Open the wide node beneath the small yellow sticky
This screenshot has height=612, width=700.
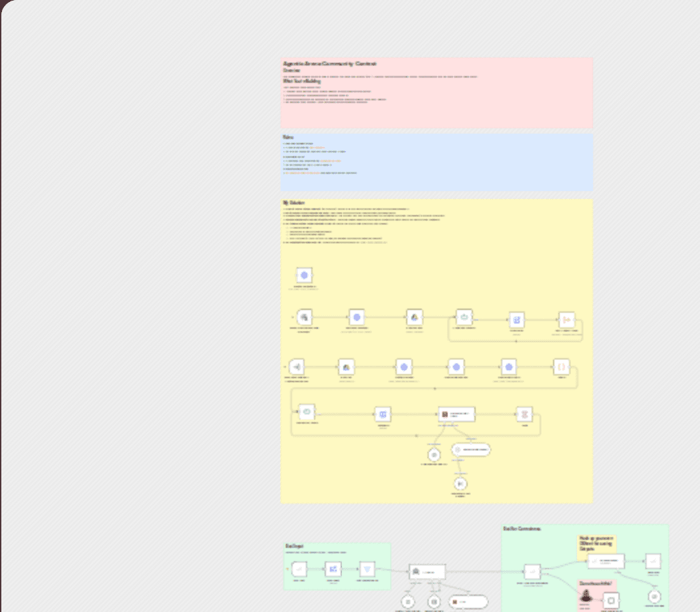[x=606, y=561]
